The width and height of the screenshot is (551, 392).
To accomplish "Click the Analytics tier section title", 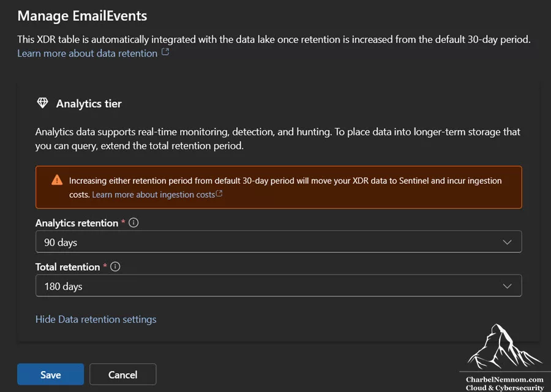I will [x=89, y=104].
